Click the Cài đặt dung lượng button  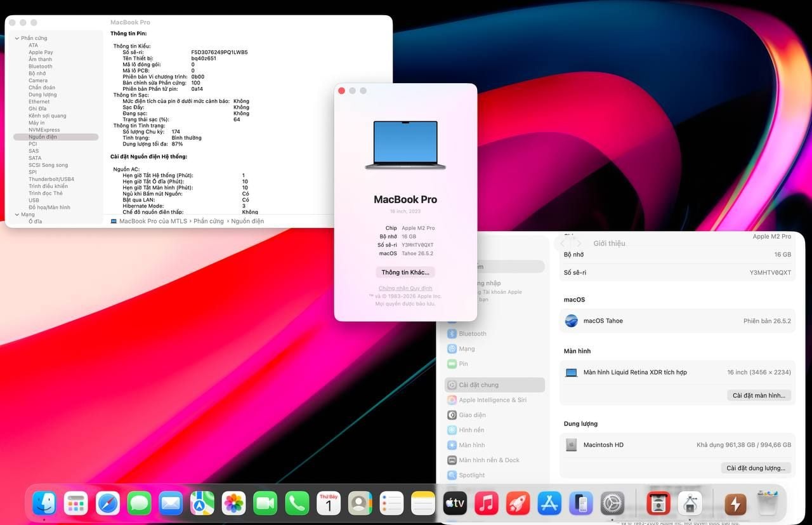[x=756, y=468]
